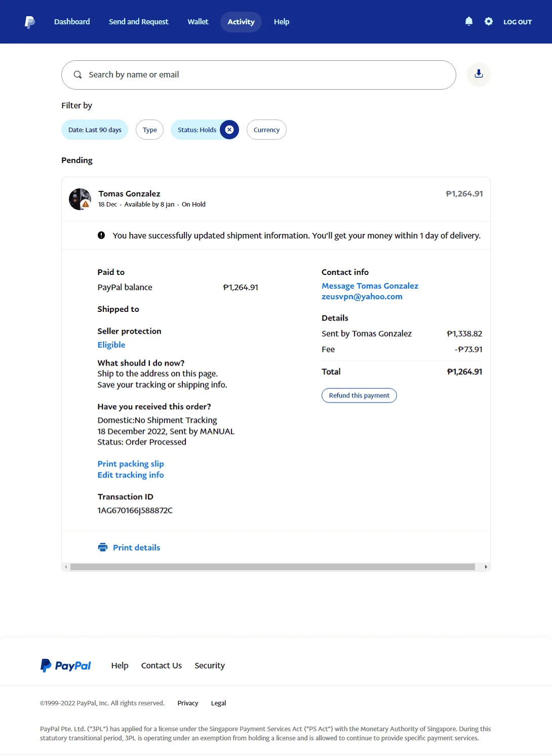Click 'PayPal balance' paid-to row

tap(178, 287)
